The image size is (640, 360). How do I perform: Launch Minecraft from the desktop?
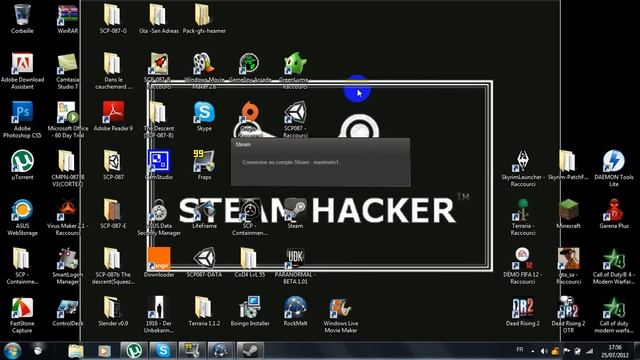pyautogui.click(x=568, y=213)
